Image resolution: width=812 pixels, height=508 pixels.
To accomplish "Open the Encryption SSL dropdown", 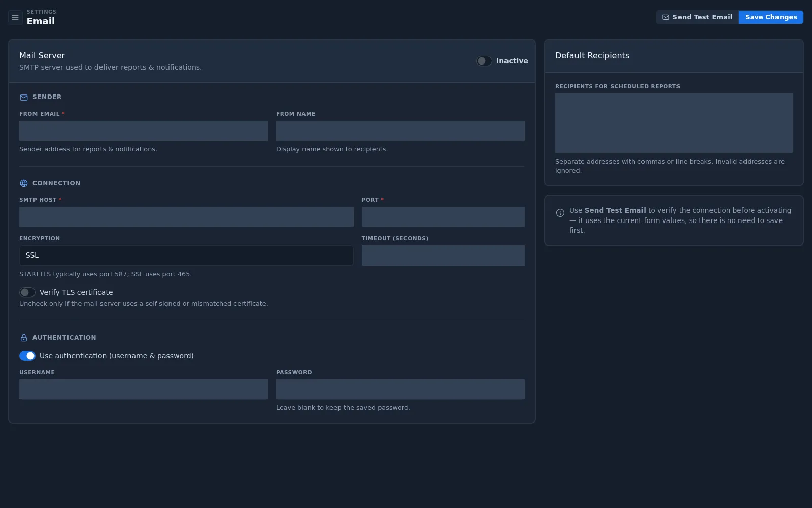I will 186,256.
